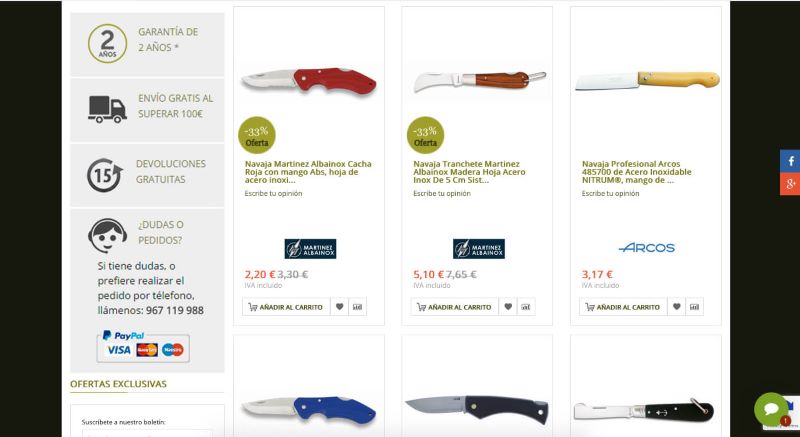Open Navaja Tranchete Martinez Albainox title link
This screenshot has height=437, width=800.
pyautogui.click(x=469, y=172)
